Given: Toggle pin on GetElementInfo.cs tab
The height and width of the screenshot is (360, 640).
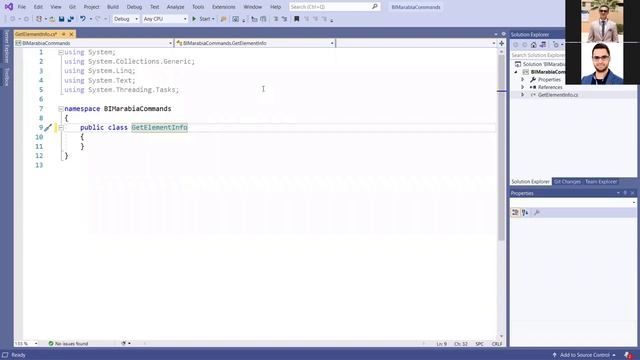Looking at the screenshot, I should point(64,34).
